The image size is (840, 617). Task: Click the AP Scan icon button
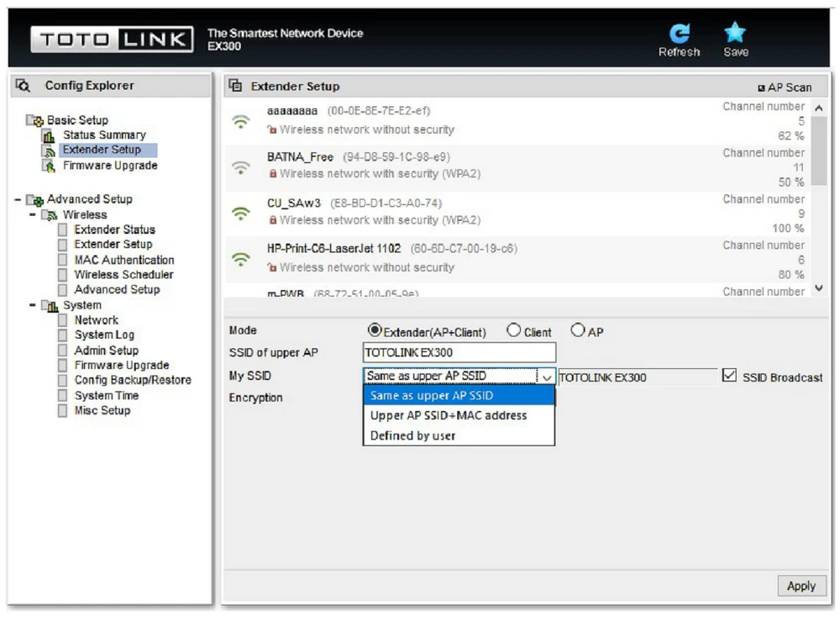tap(762, 87)
